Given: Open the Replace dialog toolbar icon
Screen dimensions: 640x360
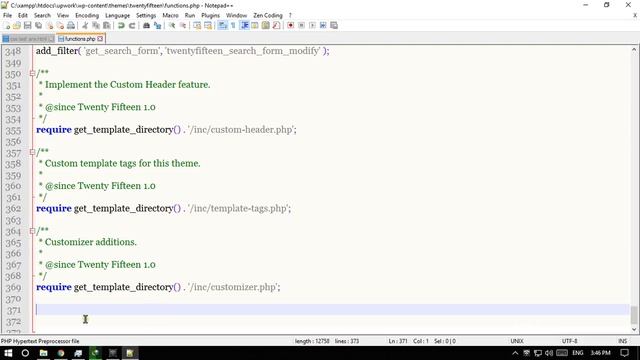Looking at the screenshot, I should (x=157, y=25).
